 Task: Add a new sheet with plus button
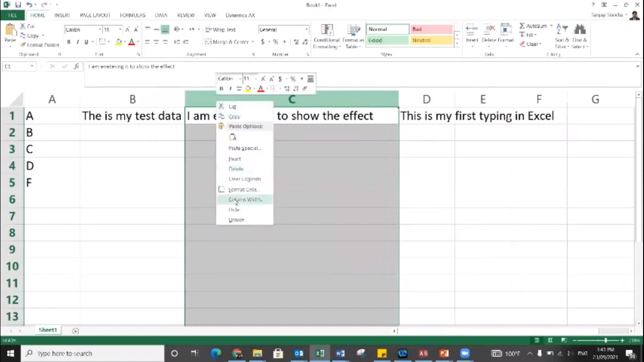point(75,331)
